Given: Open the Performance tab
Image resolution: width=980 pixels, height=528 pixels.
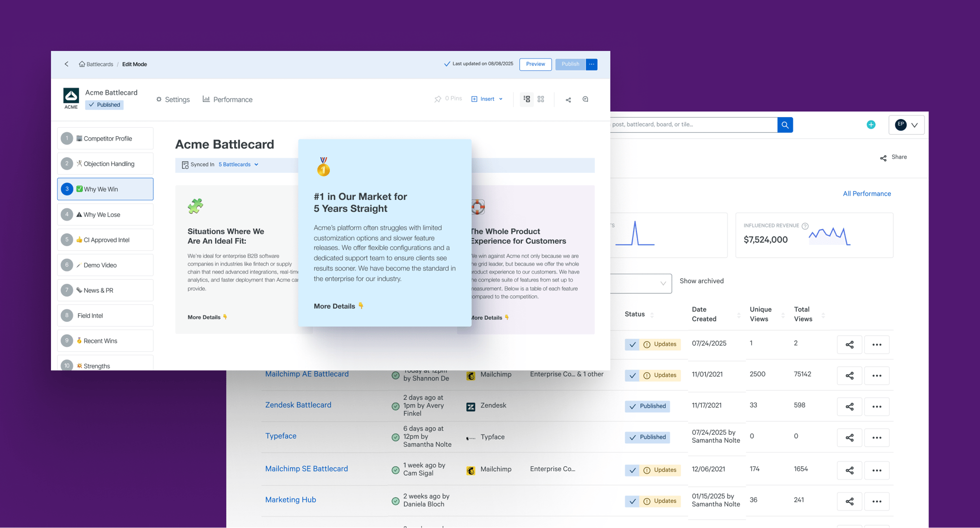Looking at the screenshot, I should click(228, 99).
